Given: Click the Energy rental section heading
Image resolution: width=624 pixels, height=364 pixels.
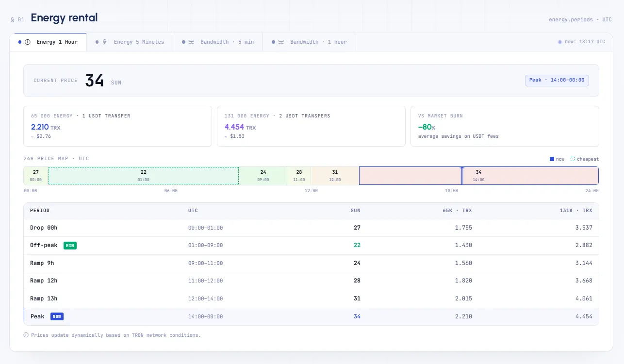Looking at the screenshot, I should tap(64, 18).
